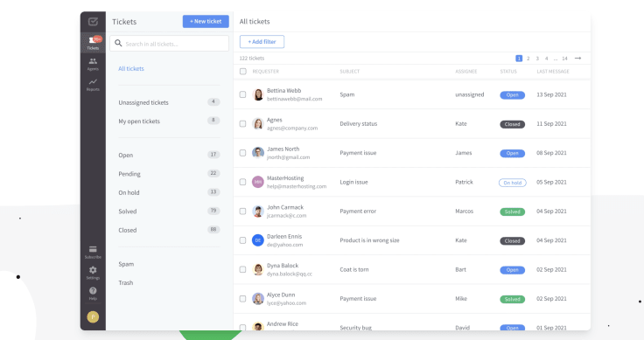Viewport: 644px width, 340px height.
Task: Select All tickets in the list panel
Action: point(131,68)
